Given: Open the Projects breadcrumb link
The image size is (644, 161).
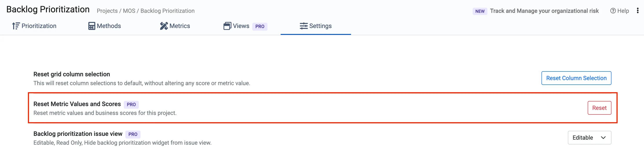Looking at the screenshot, I should pyautogui.click(x=107, y=11).
